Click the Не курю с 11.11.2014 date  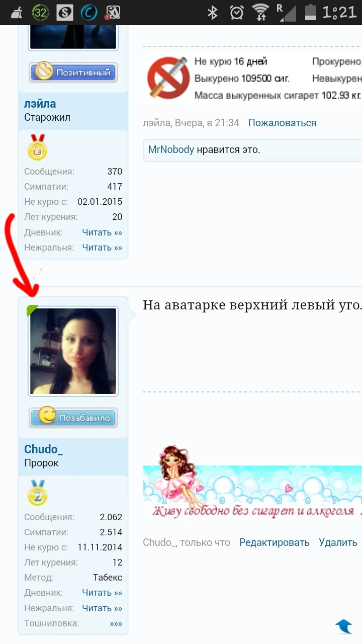pos(100,547)
